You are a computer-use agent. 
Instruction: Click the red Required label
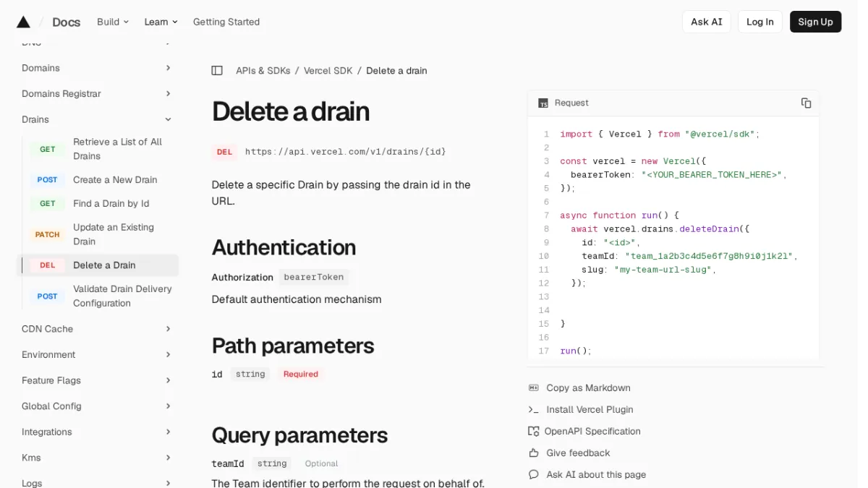click(x=301, y=374)
